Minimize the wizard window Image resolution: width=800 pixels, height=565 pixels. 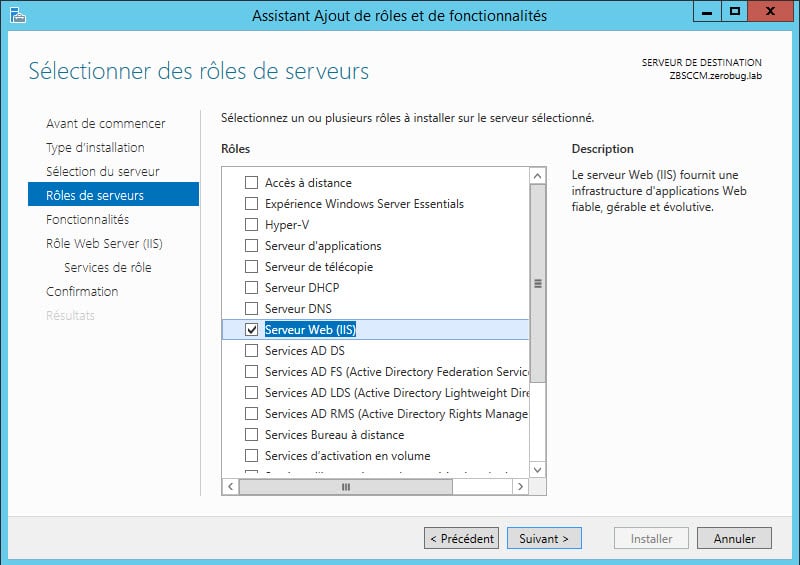coord(707,11)
